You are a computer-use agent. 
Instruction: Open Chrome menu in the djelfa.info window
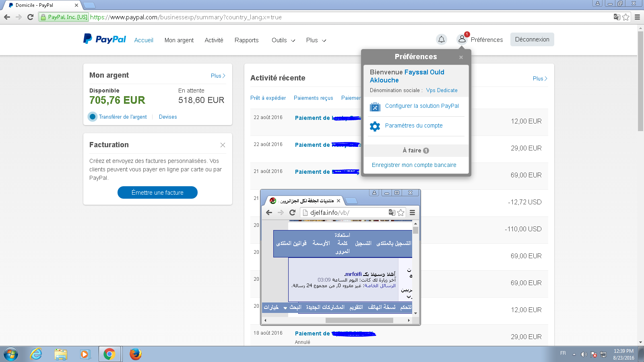[413, 212]
